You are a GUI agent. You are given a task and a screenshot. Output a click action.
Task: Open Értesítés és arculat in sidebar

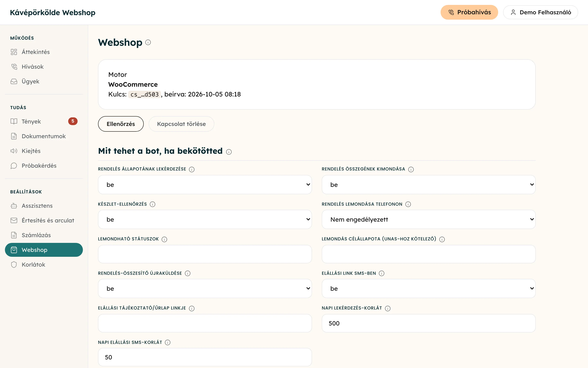point(44,220)
